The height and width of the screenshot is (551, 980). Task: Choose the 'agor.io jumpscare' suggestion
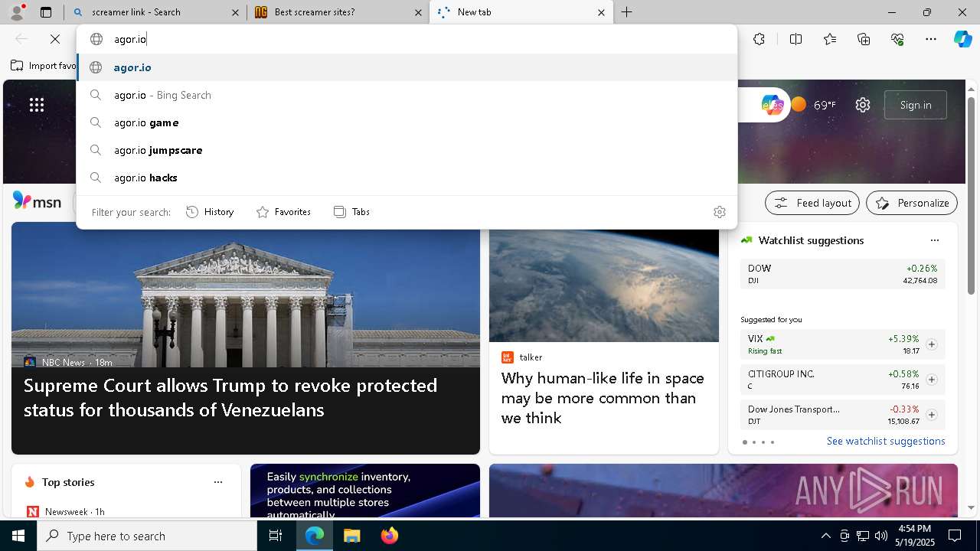click(407, 150)
